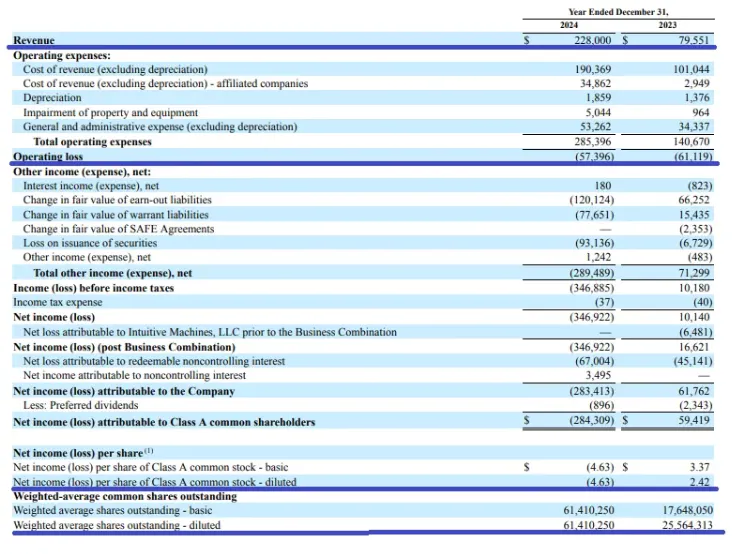Image resolution: width=733 pixels, height=554 pixels.
Task: Click General and administrative expense label
Action: coord(160,126)
